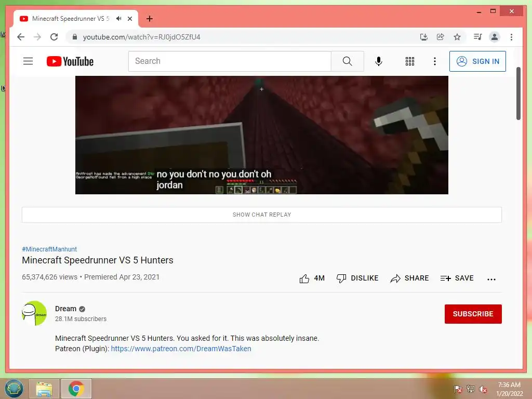Like the video with the thumbs-up icon
532x399 pixels.
(x=304, y=278)
